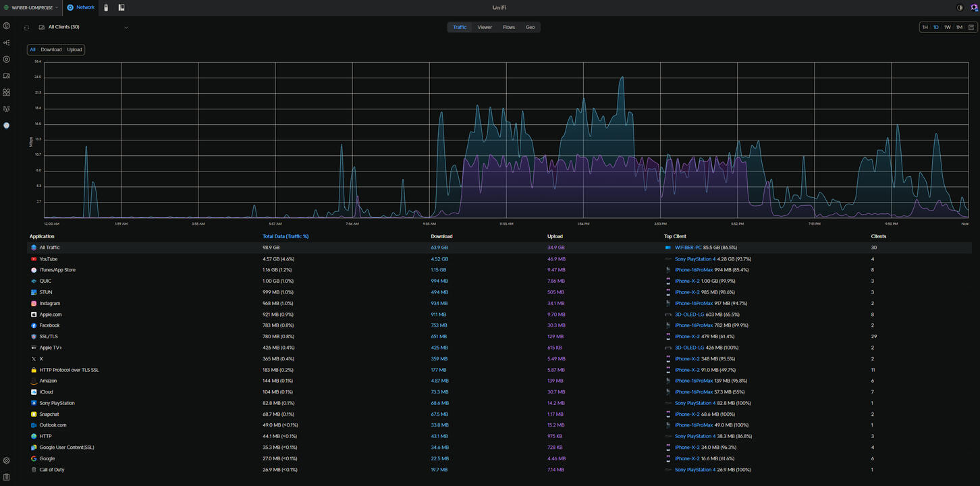This screenshot has width=980, height=486.
Task: Select the 1W time range option
Action: 948,27
